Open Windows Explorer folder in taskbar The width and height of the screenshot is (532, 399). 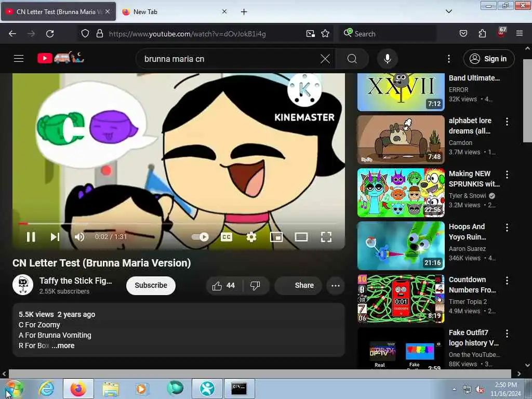pyautogui.click(x=111, y=389)
